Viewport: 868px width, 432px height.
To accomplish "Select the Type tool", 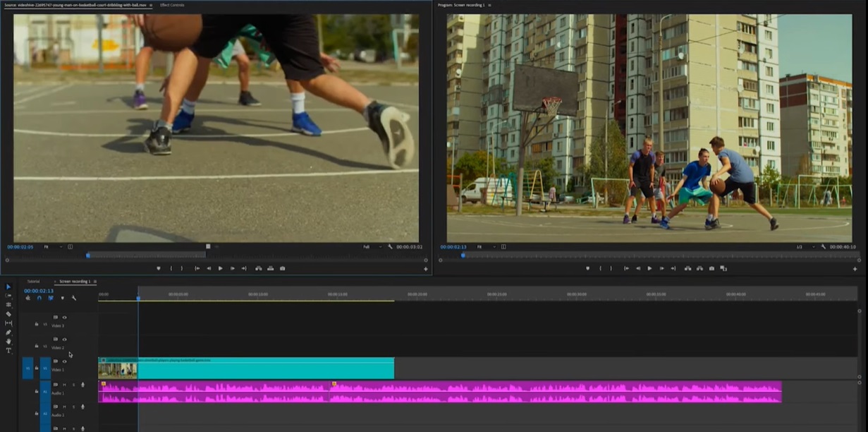I will point(8,351).
